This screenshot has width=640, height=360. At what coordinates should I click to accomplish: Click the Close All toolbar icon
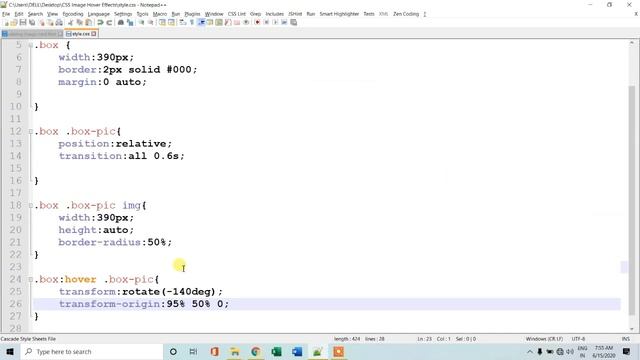[x=50, y=22]
